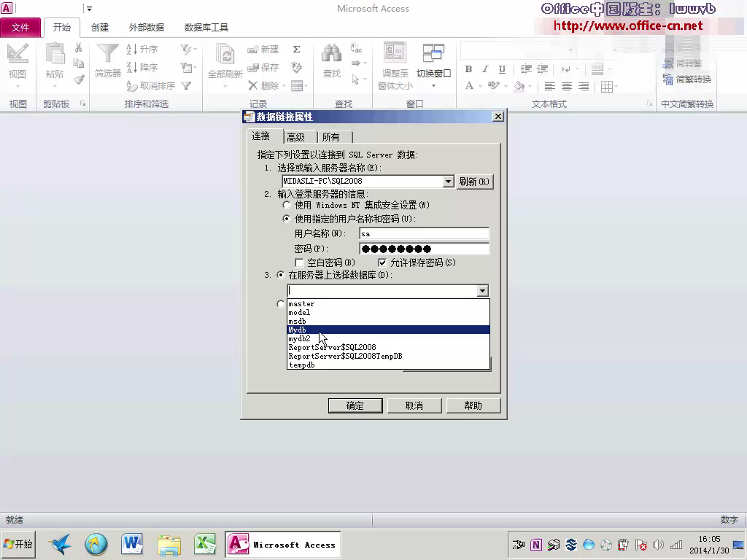Click the Background fill color bucket
Viewport: 747px width, 560px height.
519,86
